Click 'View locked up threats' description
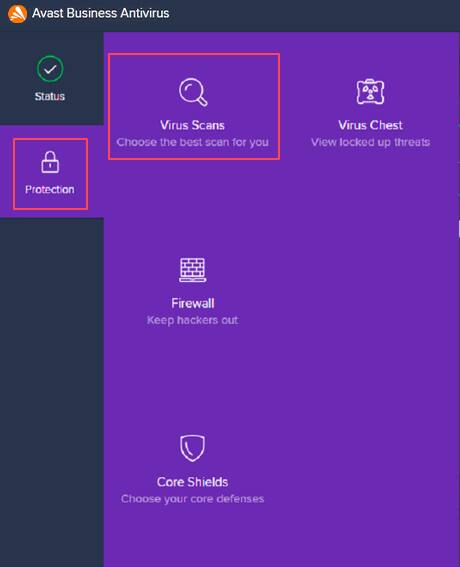Screen dimensions: 460x567 (x=370, y=142)
